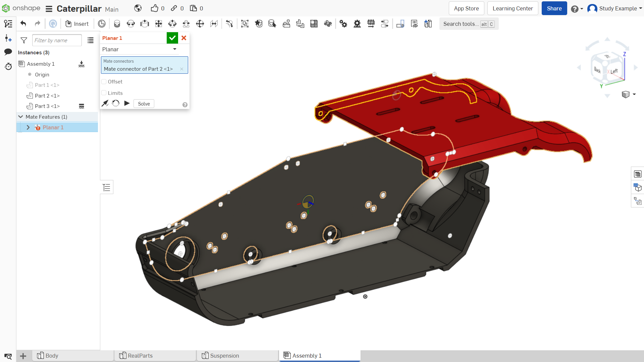
Task: Click the fixed icon beside Part 3
Action: click(x=81, y=106)
